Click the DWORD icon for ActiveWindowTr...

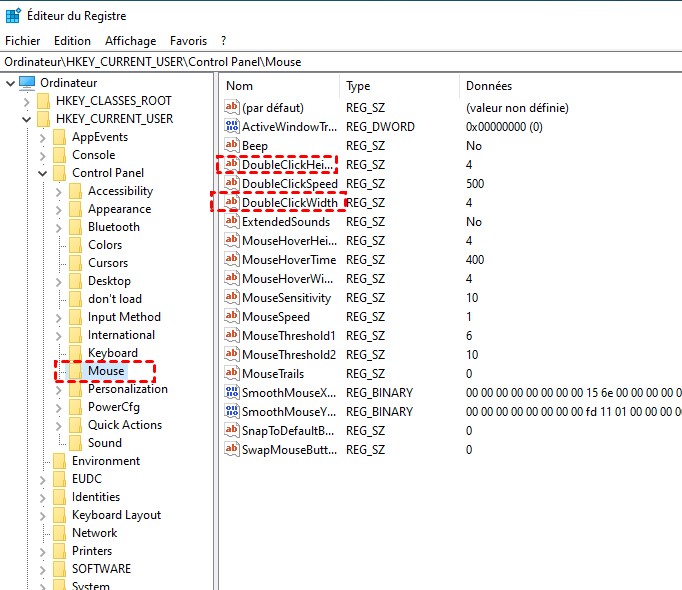[231, 126]
